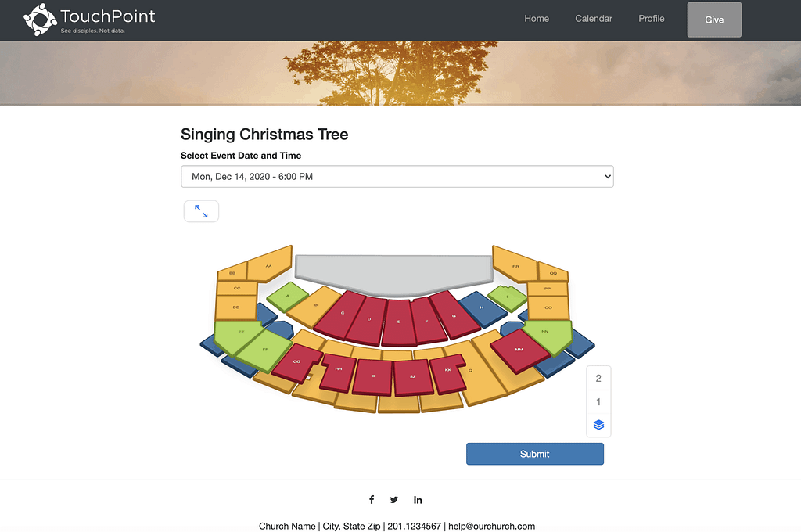
Task: Go to the Home menu item
Action: pos(537,19)
